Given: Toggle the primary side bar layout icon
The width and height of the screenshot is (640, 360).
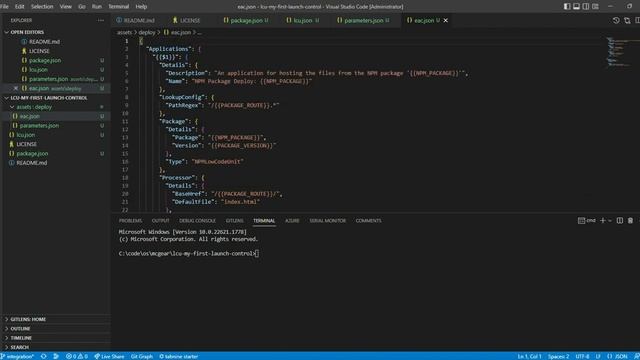Looking at the screenshot, I should pos(567,6).
